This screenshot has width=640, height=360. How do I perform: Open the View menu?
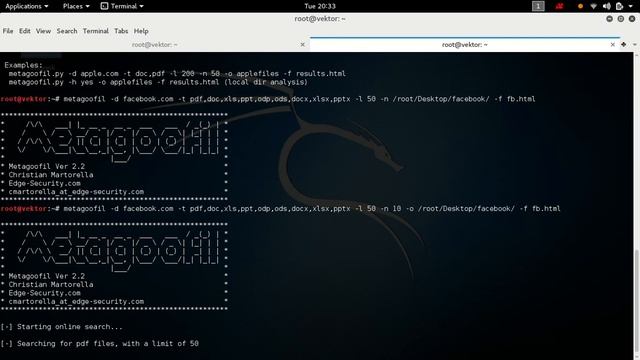click(43, 31)
